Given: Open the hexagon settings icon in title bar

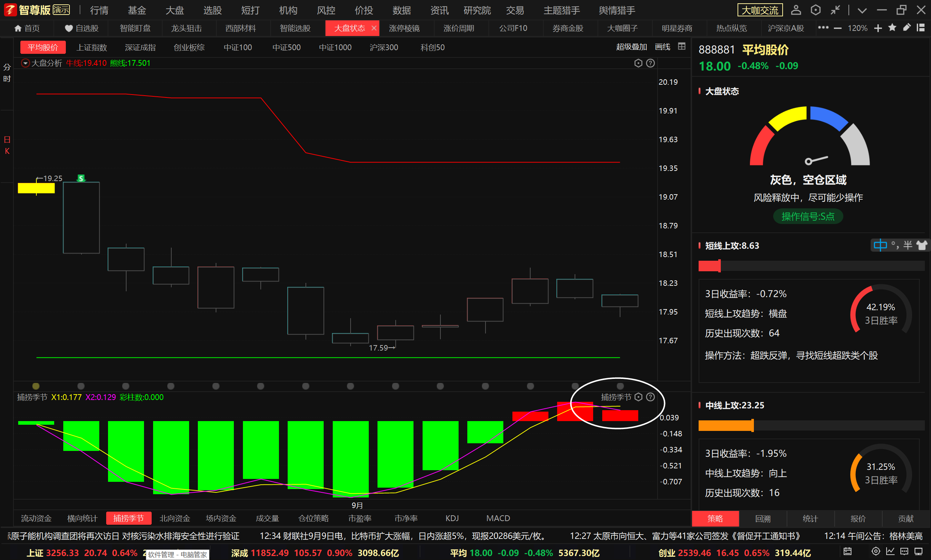Looking at the screenshot, I should point(815,10).
